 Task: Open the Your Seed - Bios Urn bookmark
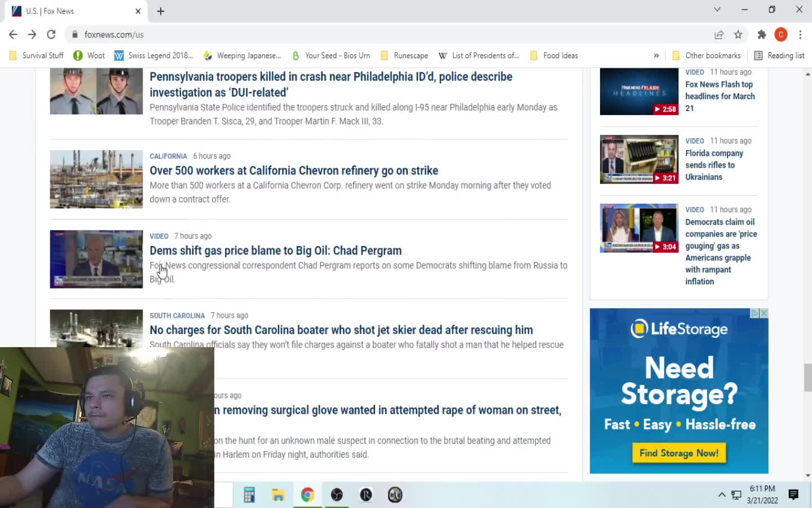click(330, 55)
